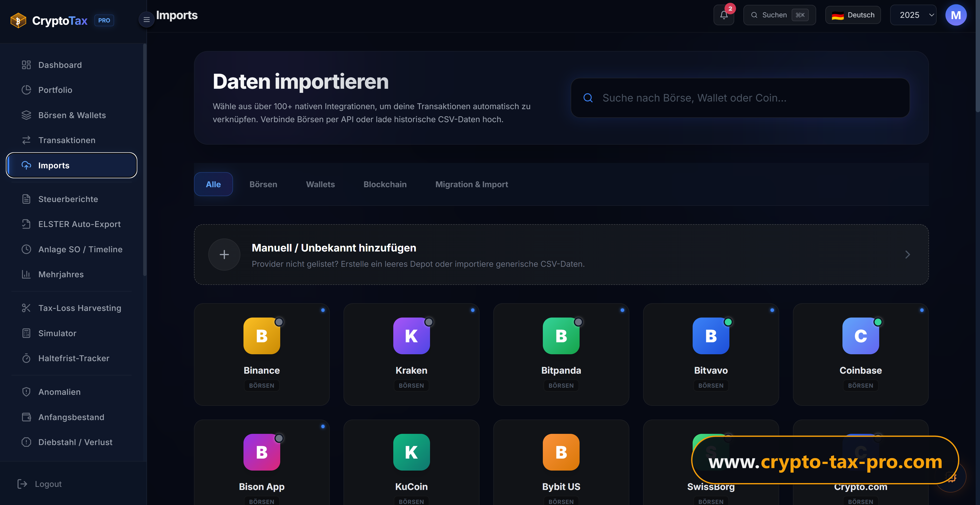Open the year 2025 dropdown
Viewport: 980px width, 505px height.
(913, 15)
